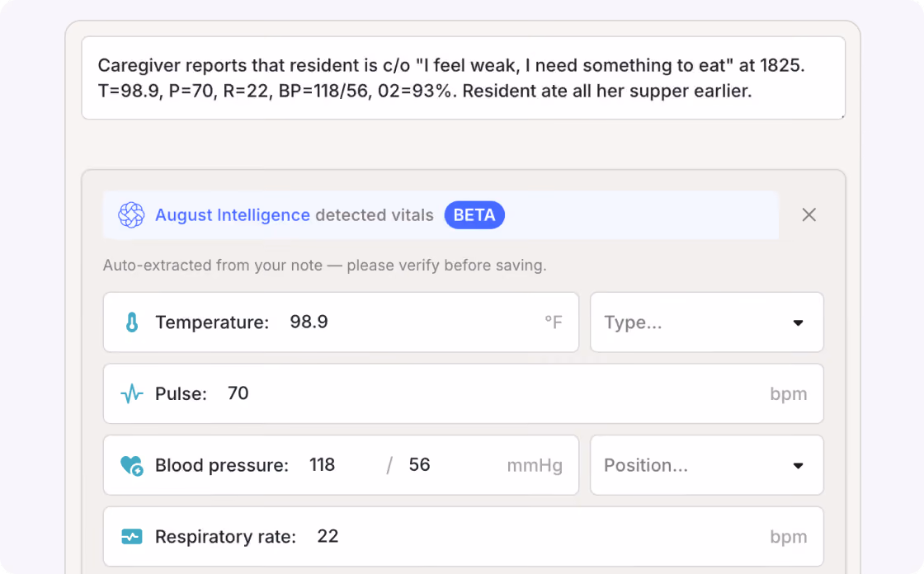The width and height of the screenshot is (924, 574).
Task: Click the BETA badge
Action: coord(474,215)
